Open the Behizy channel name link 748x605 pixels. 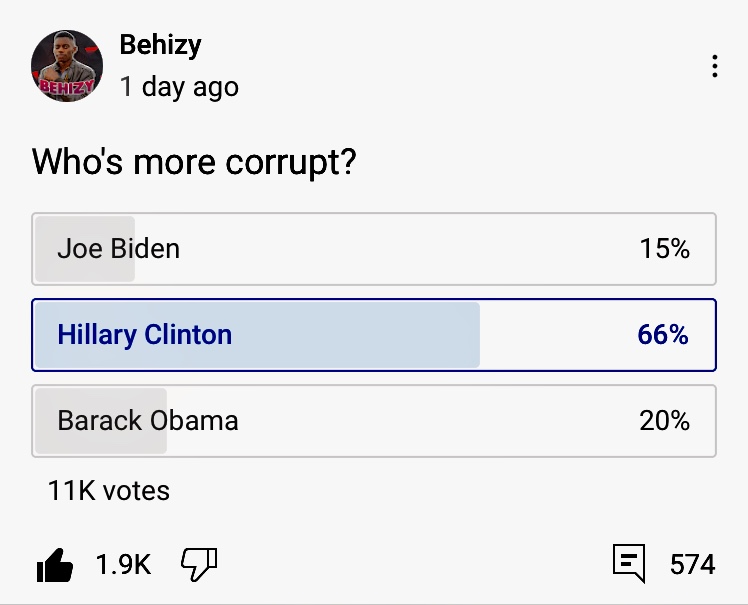[x=160, y=45]
